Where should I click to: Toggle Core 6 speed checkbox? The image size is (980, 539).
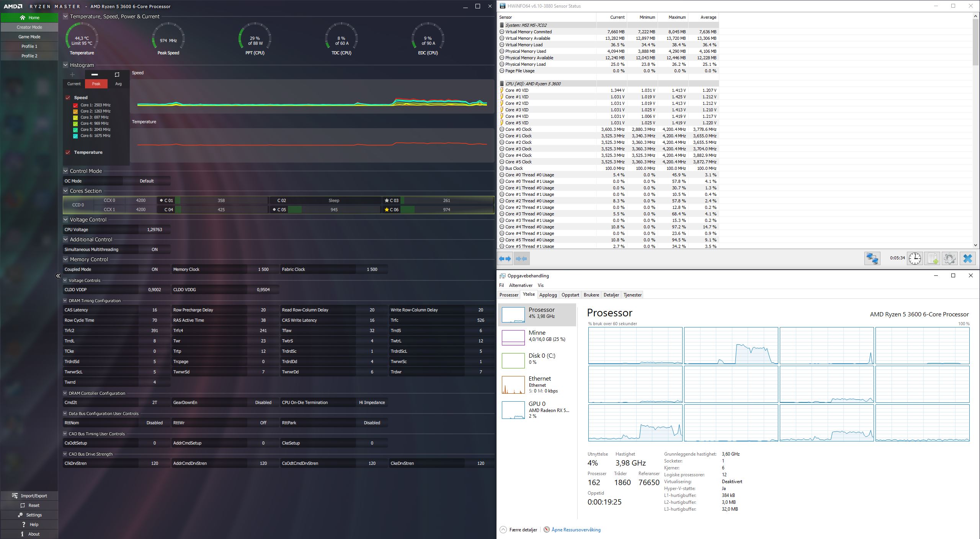(x=75, y=136)
